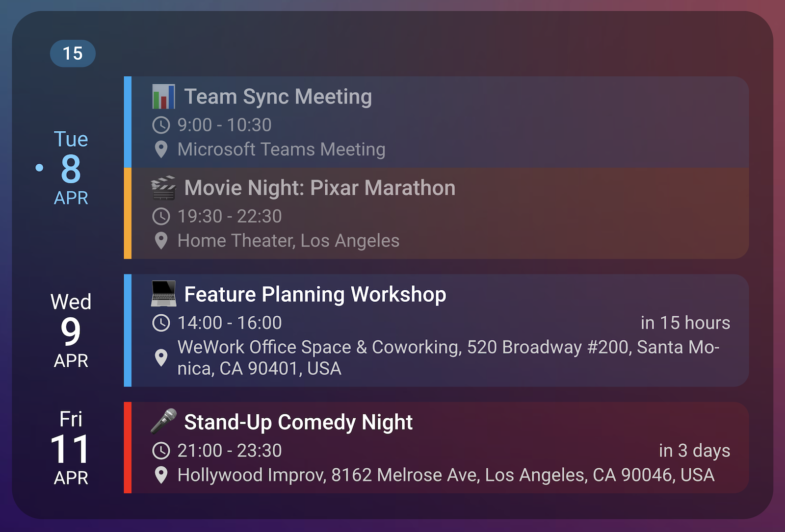785x532 pixels.
Task: Click the location pin beside Microsoft Teams Meeting
Action: click(x=161, y=150)
